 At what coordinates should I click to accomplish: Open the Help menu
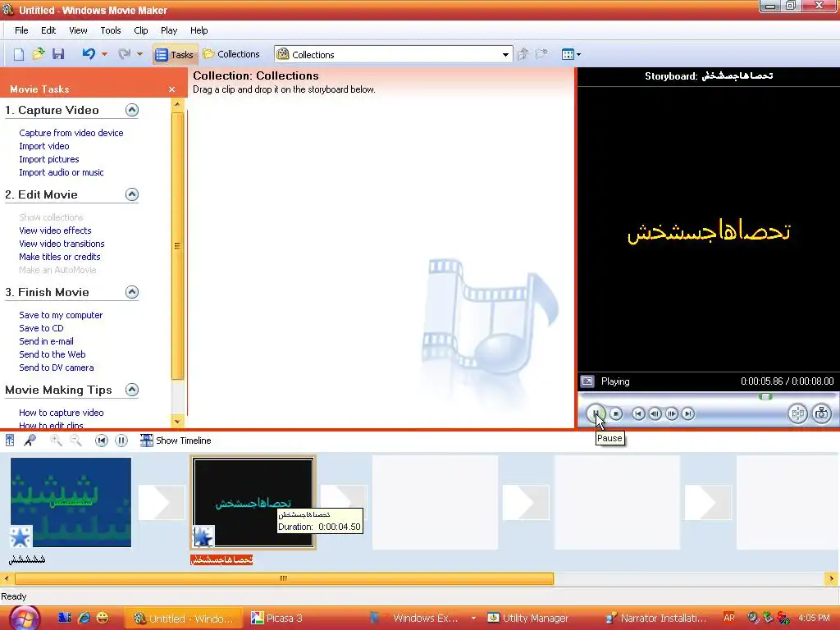(199, 30)
